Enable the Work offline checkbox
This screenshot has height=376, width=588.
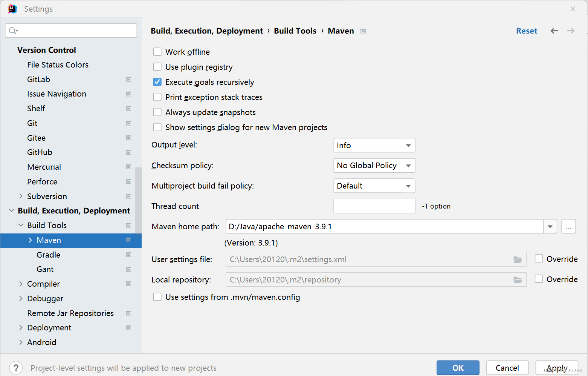tap(157, 52)
